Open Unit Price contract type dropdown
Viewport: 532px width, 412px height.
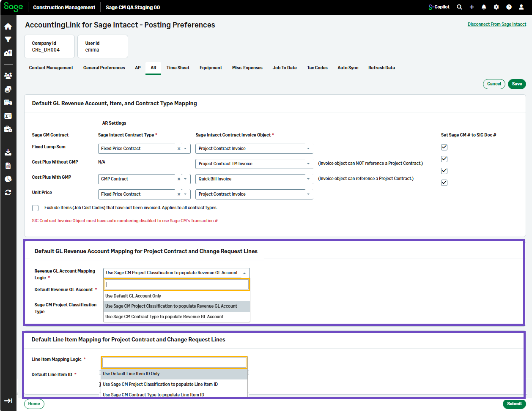tap(185, 194)
